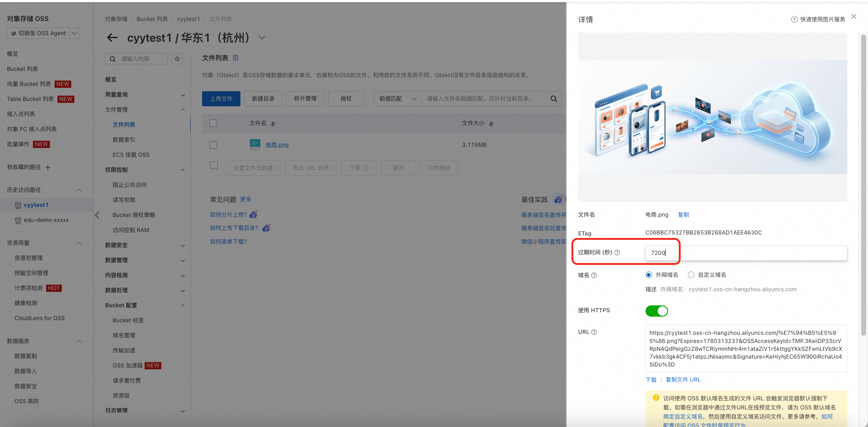Viewport: 868px width, 427px height.
Task: Click the 下载 link below the URL box
Action: coord(651,380)
